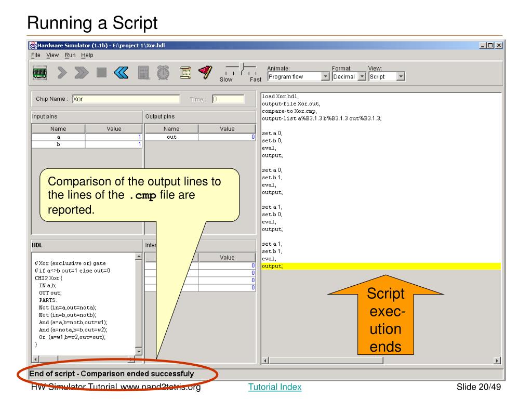The image size is (532, 399).
Task: Click HDL line 'CHIP Xor {'
Action: pyautogui.click(x=48, y=278)
